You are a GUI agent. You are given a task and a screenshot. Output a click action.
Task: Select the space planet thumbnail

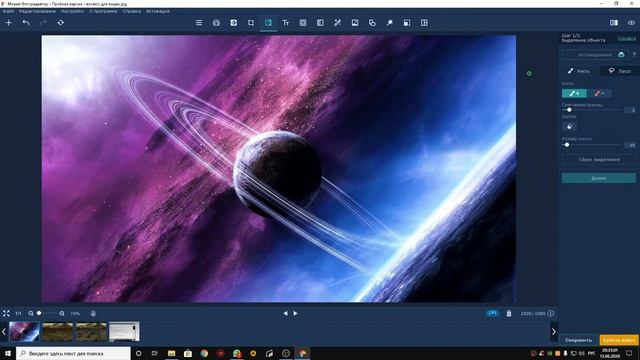click(x=24, y=331)
